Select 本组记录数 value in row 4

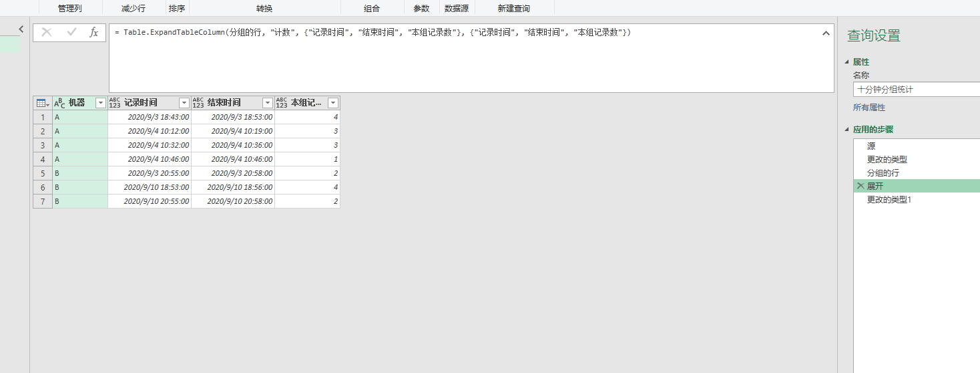coord(308,159)
